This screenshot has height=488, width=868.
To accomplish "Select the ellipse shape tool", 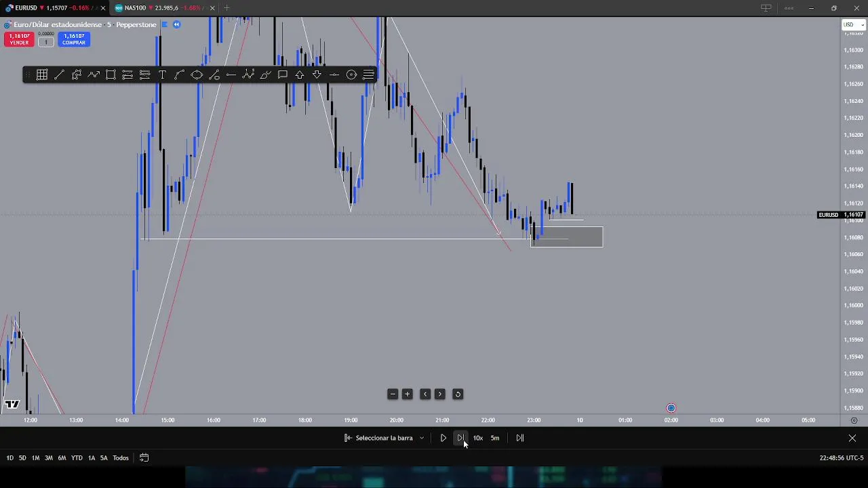I will [197, 75].
